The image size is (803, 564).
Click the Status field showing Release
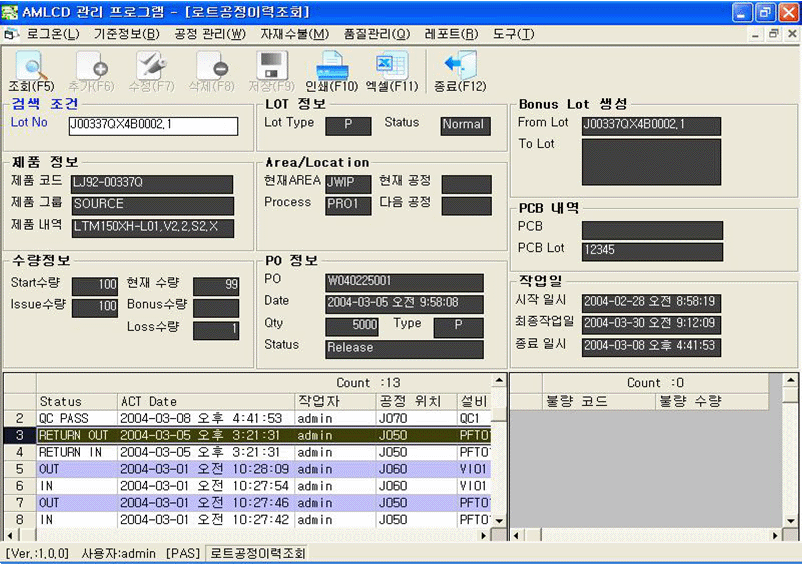(404, 349)
